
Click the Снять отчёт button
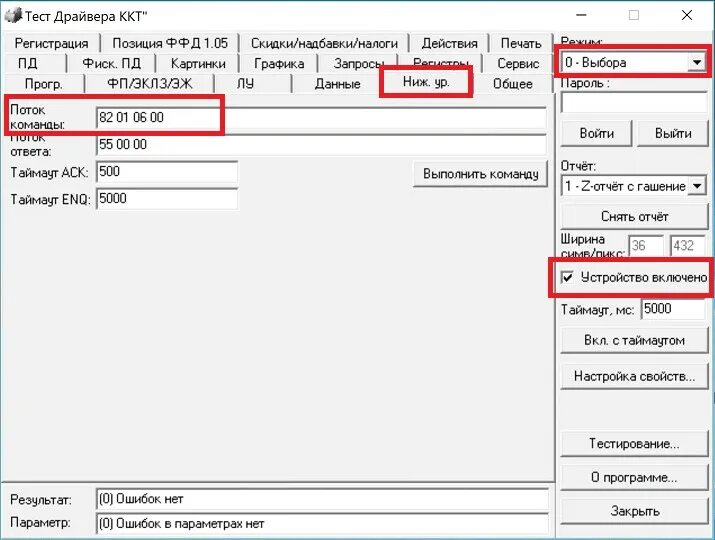634,216
